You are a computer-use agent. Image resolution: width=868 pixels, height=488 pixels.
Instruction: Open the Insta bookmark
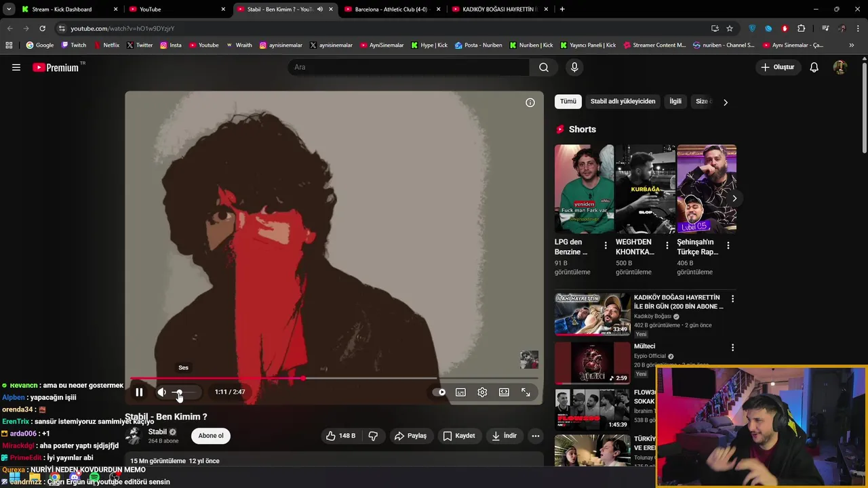171,45
